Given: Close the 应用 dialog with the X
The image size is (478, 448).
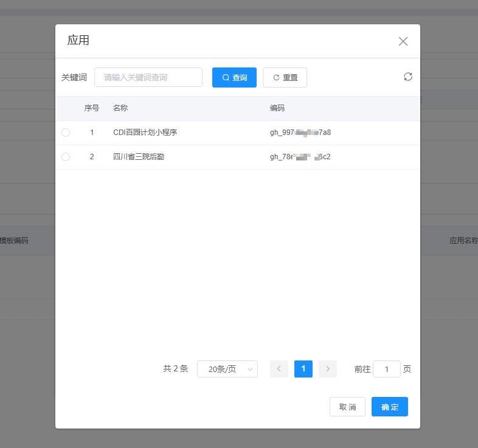Looking at the screenshot, I should tap(403, 41).
